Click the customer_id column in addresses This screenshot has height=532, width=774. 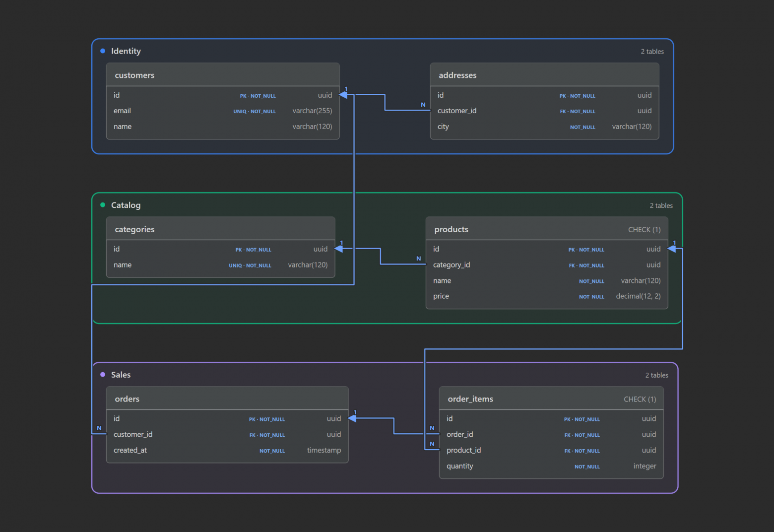544,111
